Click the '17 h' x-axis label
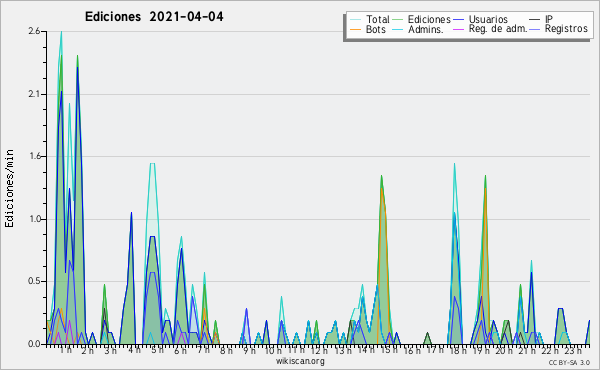This screenshot has width=600, height=370. [x=435, y=350]
